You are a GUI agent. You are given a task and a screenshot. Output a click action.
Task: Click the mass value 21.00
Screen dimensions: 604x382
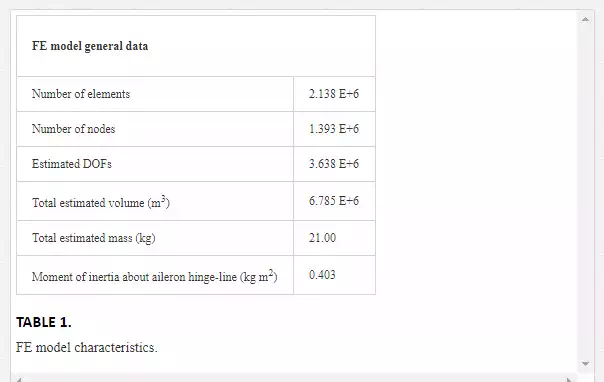tap(322, 238)
